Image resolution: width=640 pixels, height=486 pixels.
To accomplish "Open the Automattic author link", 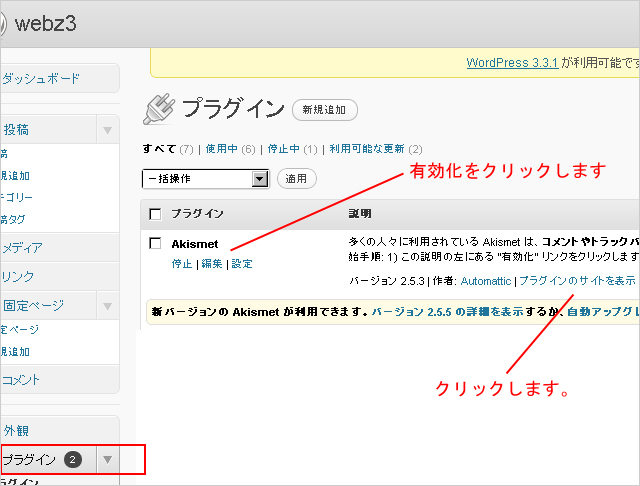I will click(486, 281).
